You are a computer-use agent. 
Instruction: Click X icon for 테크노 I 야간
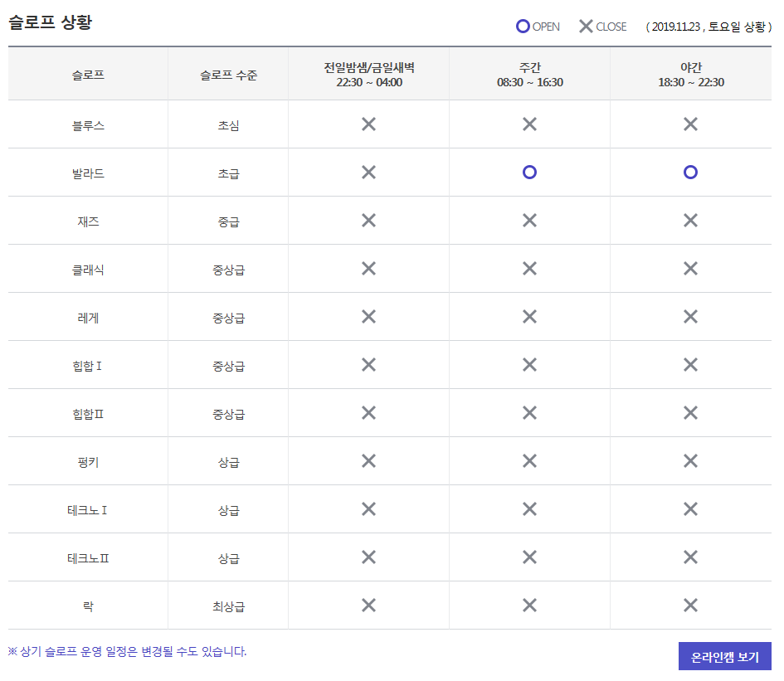pyautogui.click(x=690, y=509)
